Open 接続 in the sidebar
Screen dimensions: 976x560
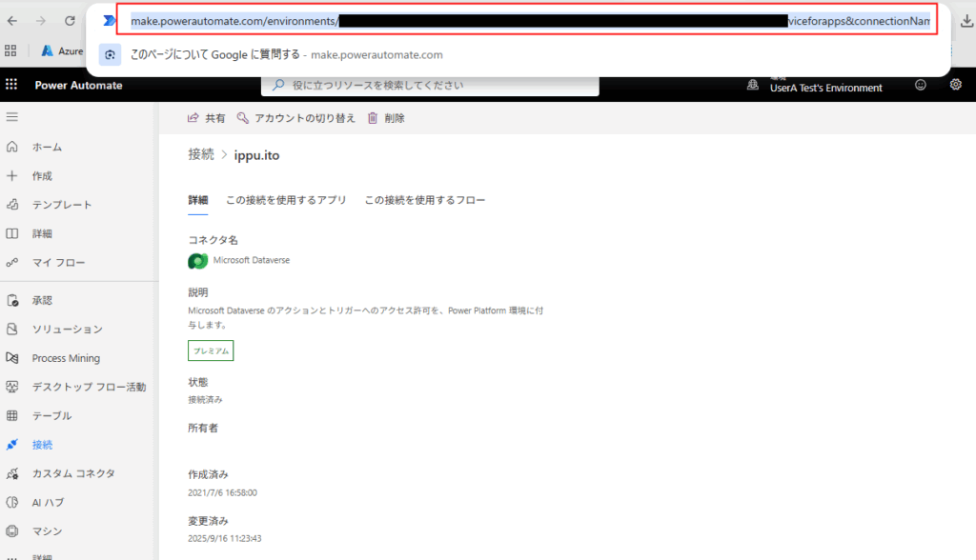pyautogui.click(x=42, y=445)
